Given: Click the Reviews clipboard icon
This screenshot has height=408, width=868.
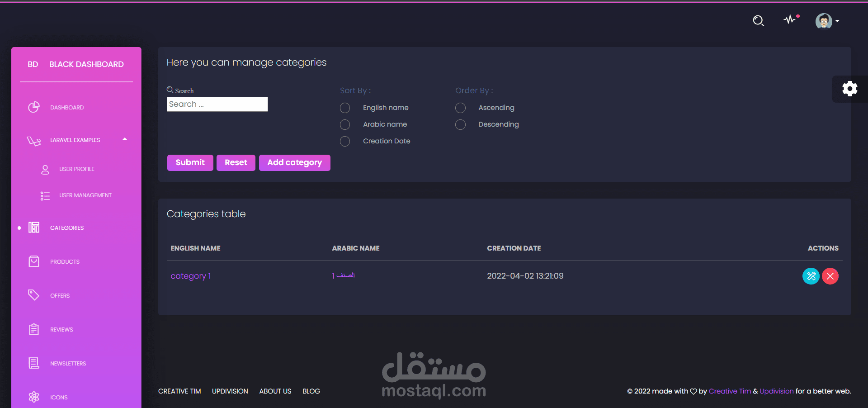Looking at the screenshot, I should [34, 329].
